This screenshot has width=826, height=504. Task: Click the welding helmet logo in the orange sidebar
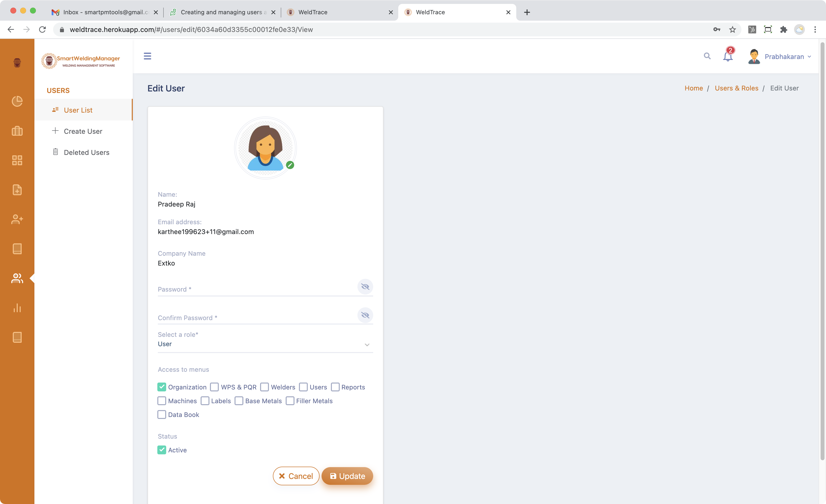click(x=17, y=62)
